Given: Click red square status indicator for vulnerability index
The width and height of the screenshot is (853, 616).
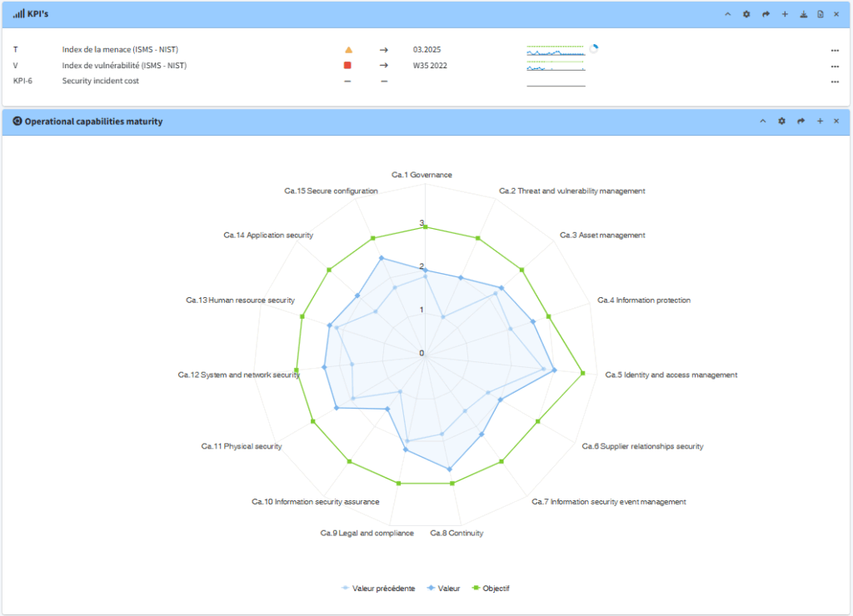Looking at the screenshot, I should 348,66.
